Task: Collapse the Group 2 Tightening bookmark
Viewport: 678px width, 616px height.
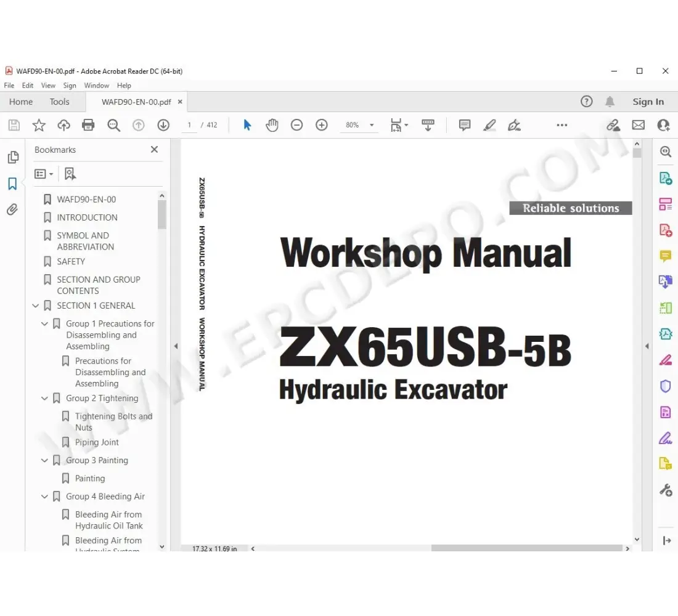Action: click(44, 399)
